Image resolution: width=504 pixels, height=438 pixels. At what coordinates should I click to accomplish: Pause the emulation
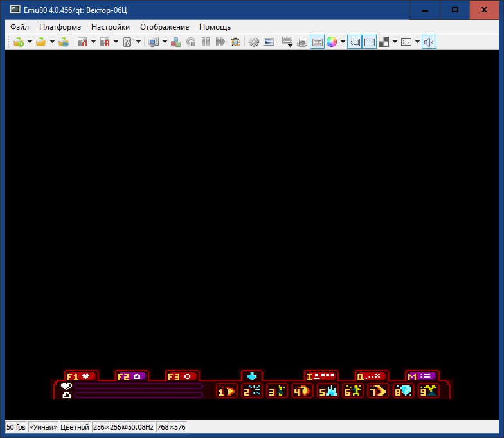tap(206, 42)
